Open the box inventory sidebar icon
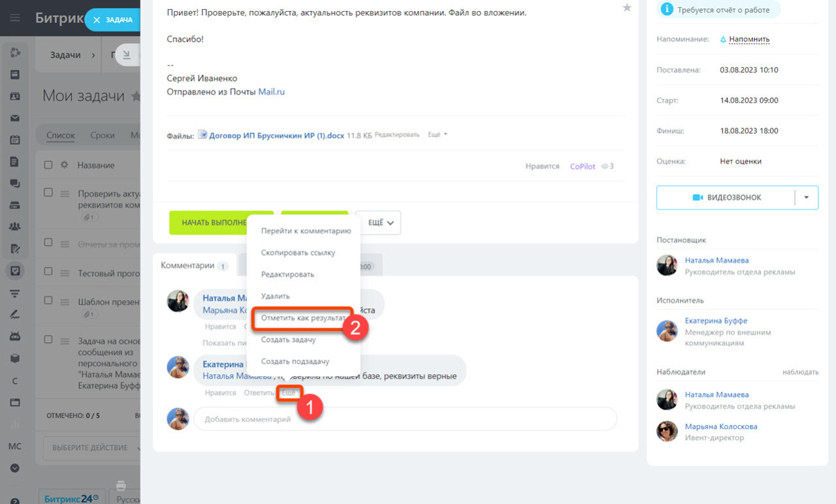 pyautogui.click(x=14, y=358)
